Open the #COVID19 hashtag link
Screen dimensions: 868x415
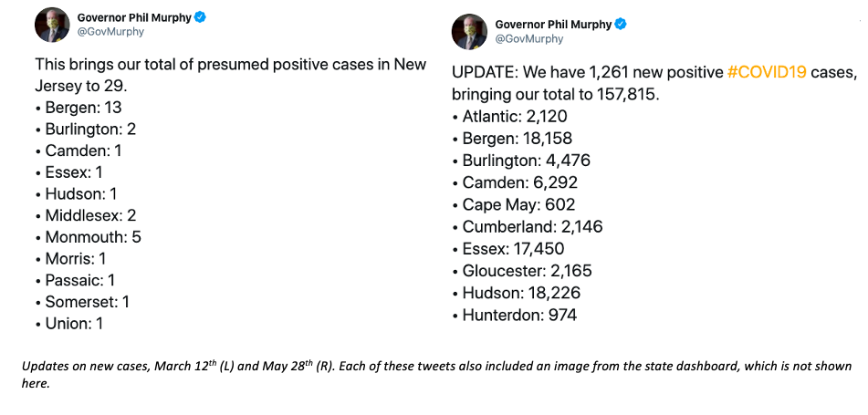click(766, 72)
